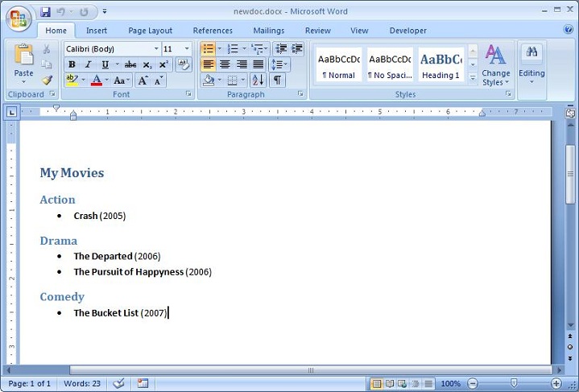Click Select Browse Object circle button
This screenshot has height=392, width=579.
[x=570, y=347]
